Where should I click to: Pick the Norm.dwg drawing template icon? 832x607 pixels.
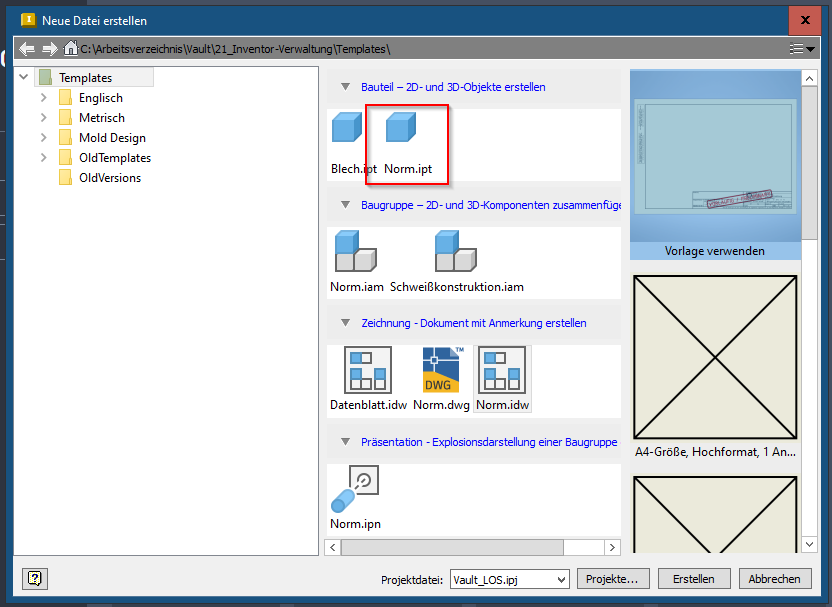(x=441, y=370)
